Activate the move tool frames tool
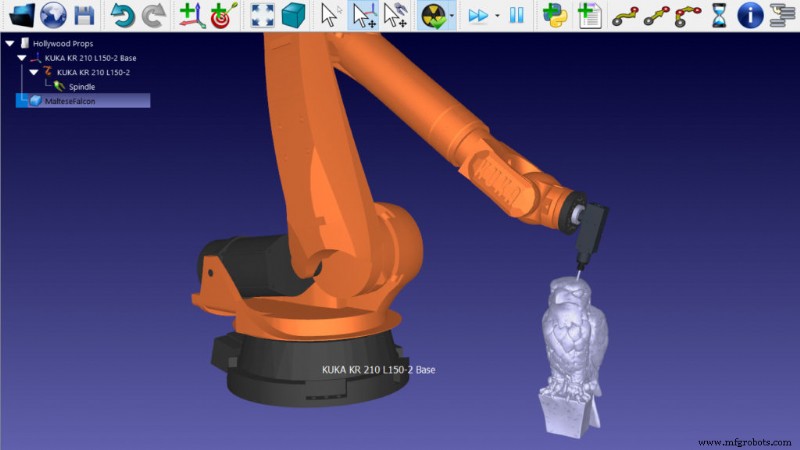The height and width of the screenshot is (450, 800). click(x=395, y=15)
